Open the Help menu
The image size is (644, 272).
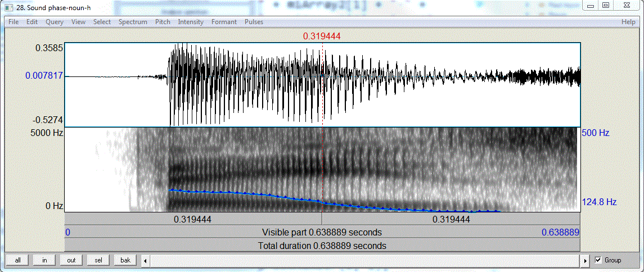628,22
